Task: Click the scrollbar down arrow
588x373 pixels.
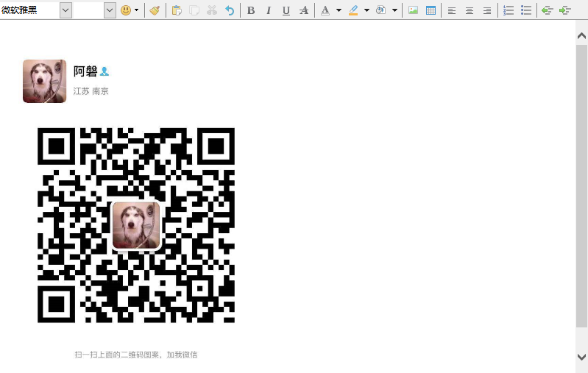Action: coord(581,357)
